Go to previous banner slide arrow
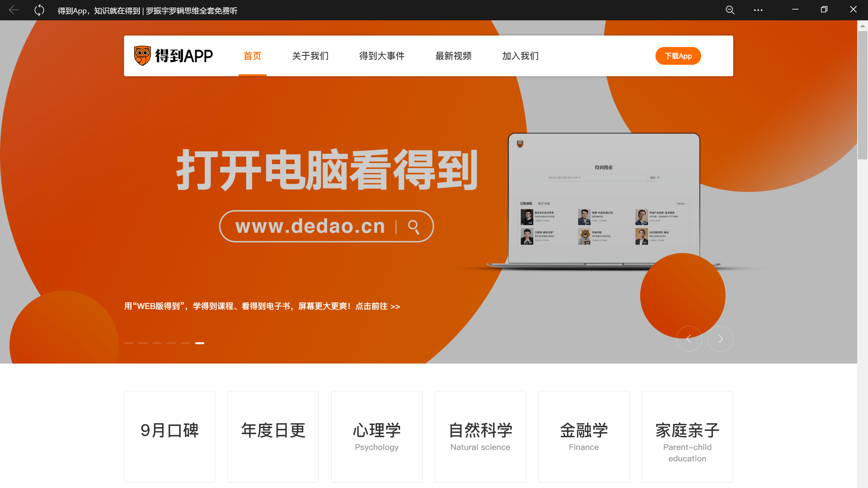This screenshot has height=488, width=868. [x=689, y=338]
